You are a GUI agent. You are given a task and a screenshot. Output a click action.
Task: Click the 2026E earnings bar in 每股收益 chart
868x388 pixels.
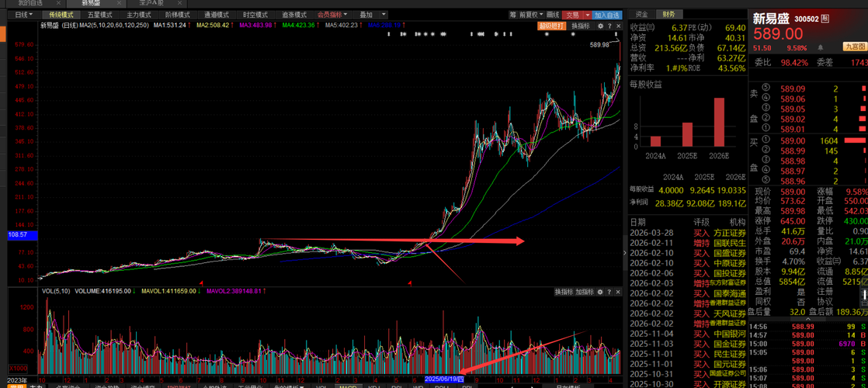point(718,123)
